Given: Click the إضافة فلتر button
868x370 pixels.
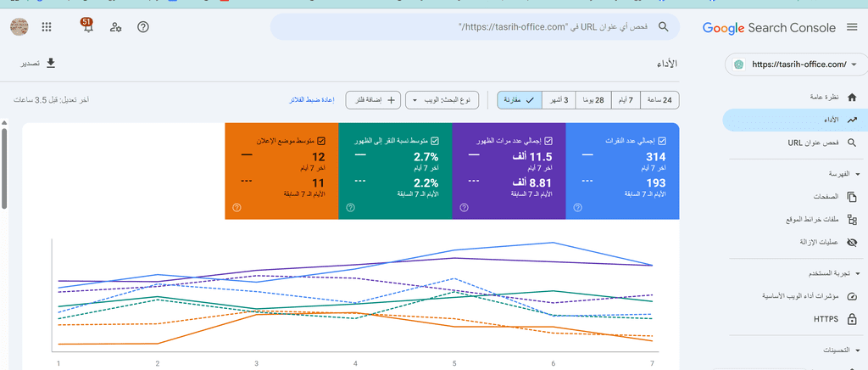Looking at the screenshot, I should (372, 100).
